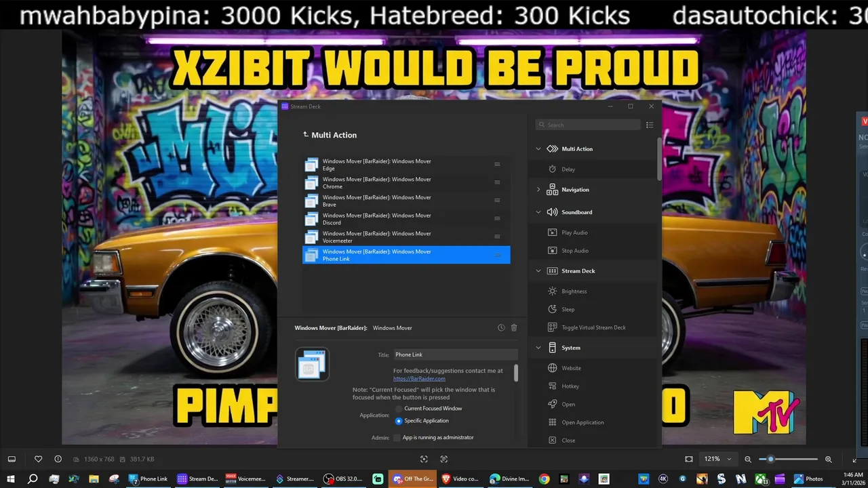
Task: Favorite the image with heart icon in Photos
Action: pos(39,459)
